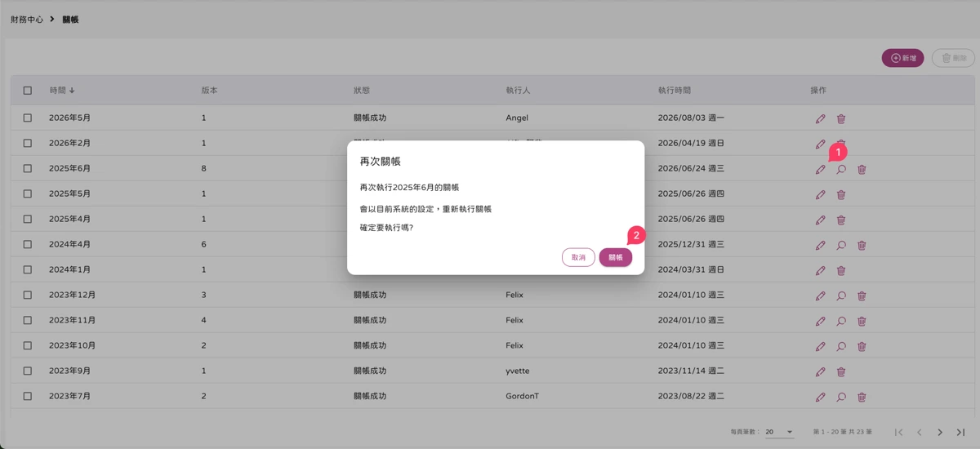
Task: Check the 2023年9月 row checkbox
Action: pyautogui.click(x=28, y=371)
